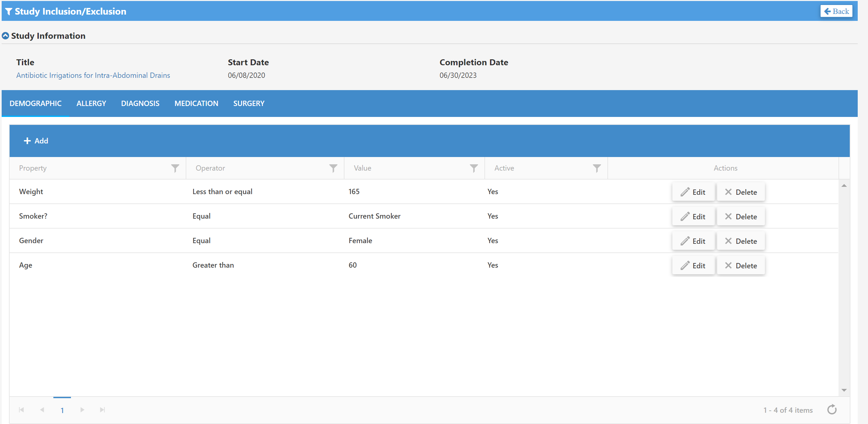The height and width of the screenshot is (424, 868).
Task: Click the Study Inclusion/Exclusion funnel icon
Action: click(x=9, y=12)
